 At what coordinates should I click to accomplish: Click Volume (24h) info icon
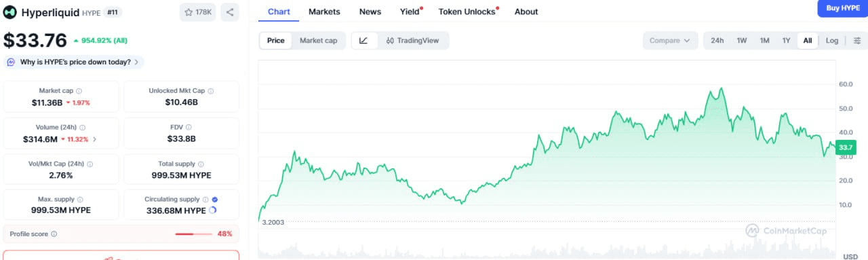[82, 128]
